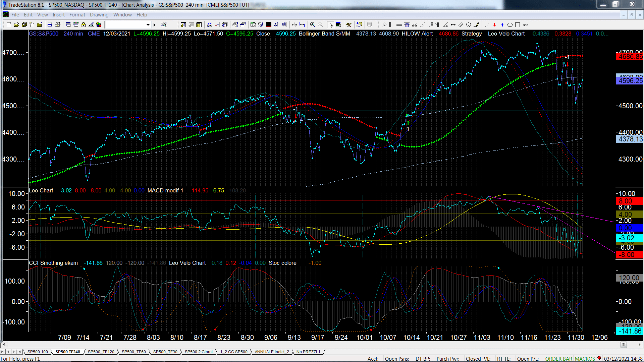Switch to No PREZZI 1 tab
644x362 pixels.
click(308, 352)
